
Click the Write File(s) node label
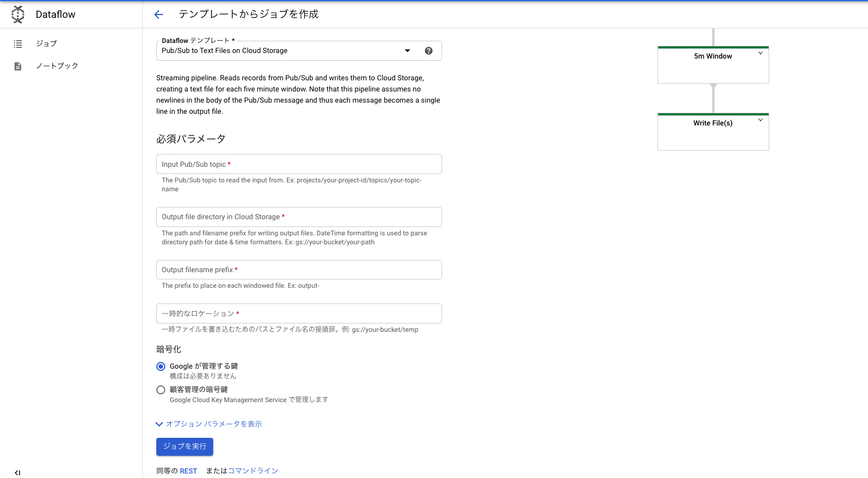tap(713, 123)
